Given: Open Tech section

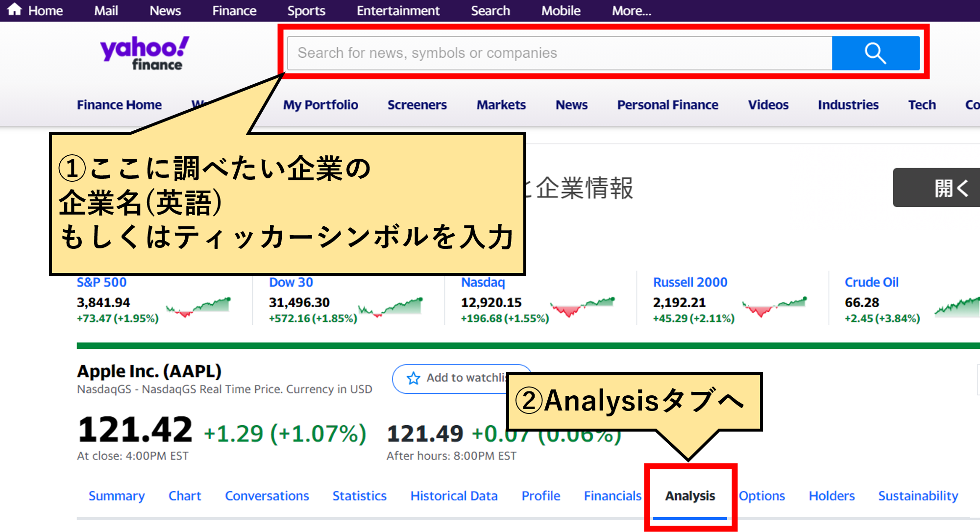Looking at the screenshot, I should click(x=922, y=105).
